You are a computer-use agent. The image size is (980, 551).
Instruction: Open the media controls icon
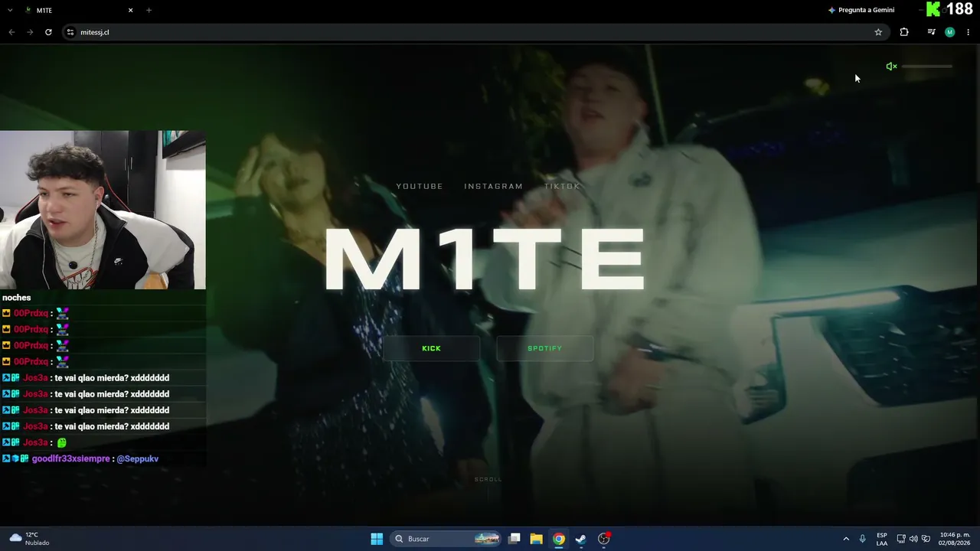[x=931, y=32]
